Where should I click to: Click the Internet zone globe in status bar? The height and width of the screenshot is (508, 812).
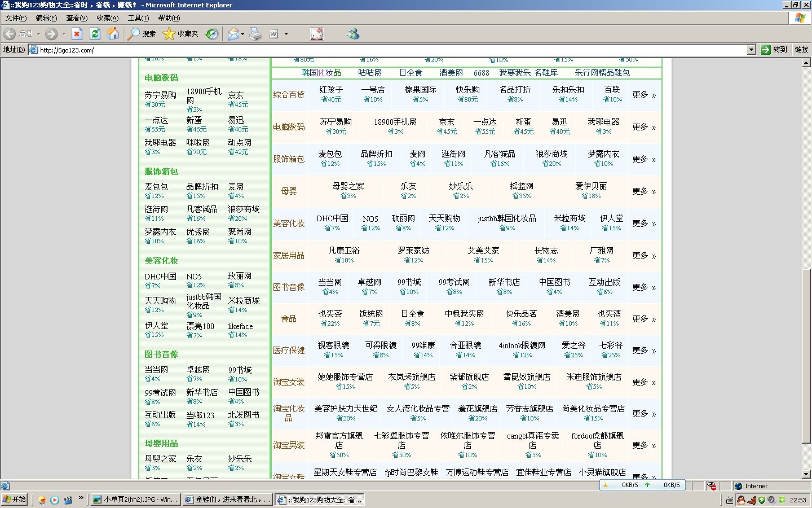pyautogui.click(x=738, y=485)
